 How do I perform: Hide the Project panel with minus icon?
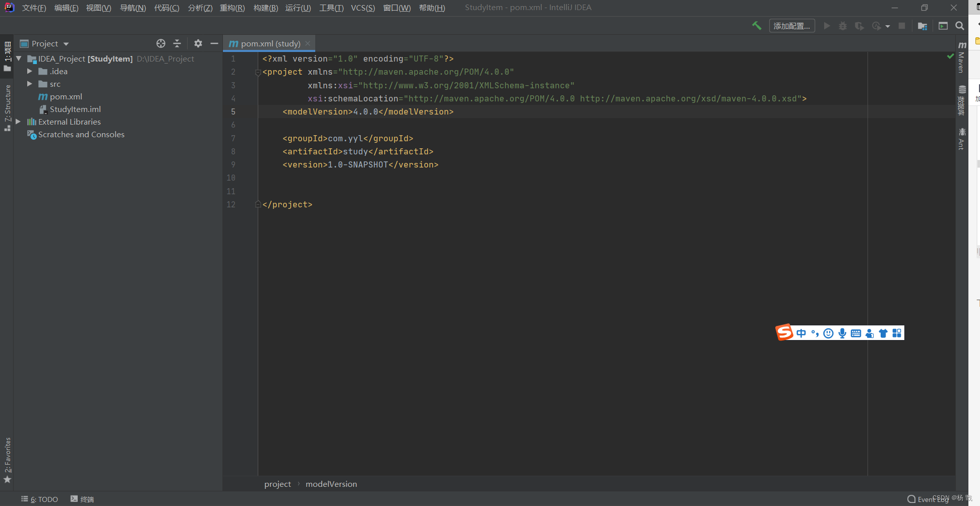[x=214, y=43]
